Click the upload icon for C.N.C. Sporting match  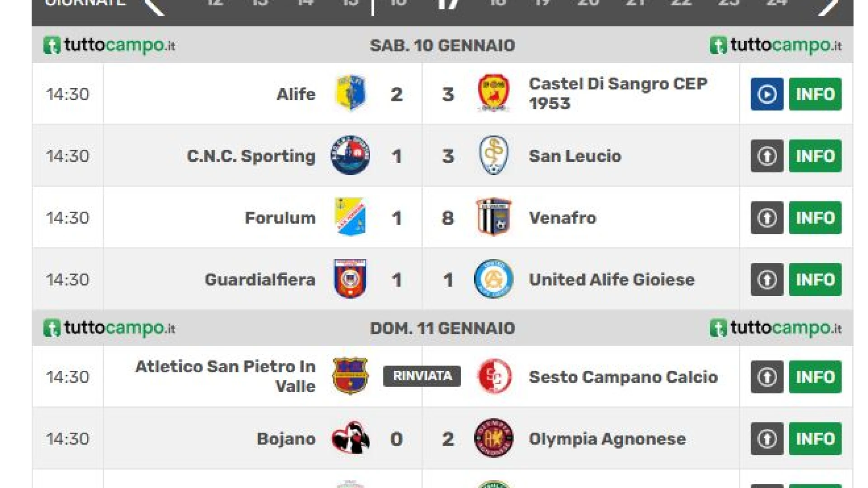767,156
